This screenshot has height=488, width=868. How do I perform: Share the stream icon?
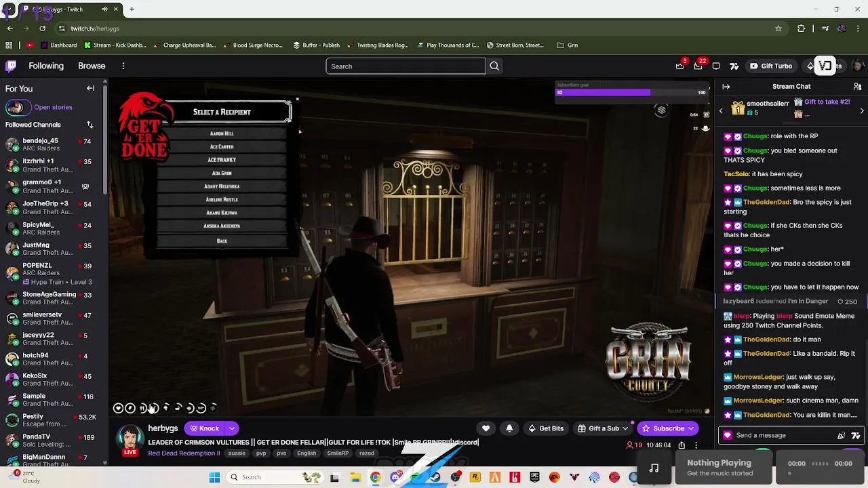pos(682,445)
